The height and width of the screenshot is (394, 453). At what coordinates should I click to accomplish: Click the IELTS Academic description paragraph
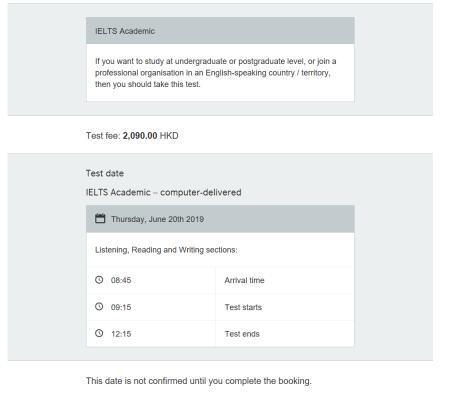pyautogui.click(x=216, y=73)
